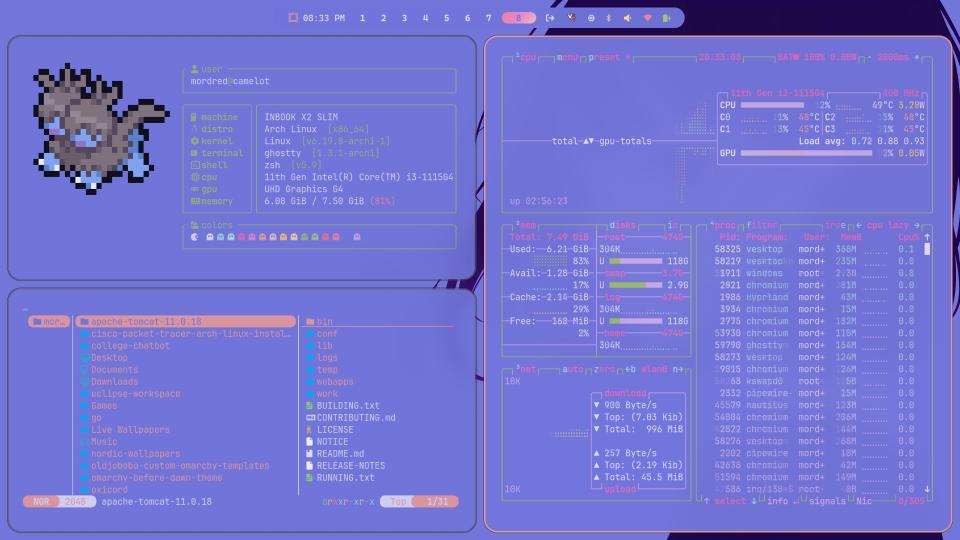Select the nordic-wallpapers folder
Image resolution: width=960 pixels, height=540 pixels.
(130, 454)
